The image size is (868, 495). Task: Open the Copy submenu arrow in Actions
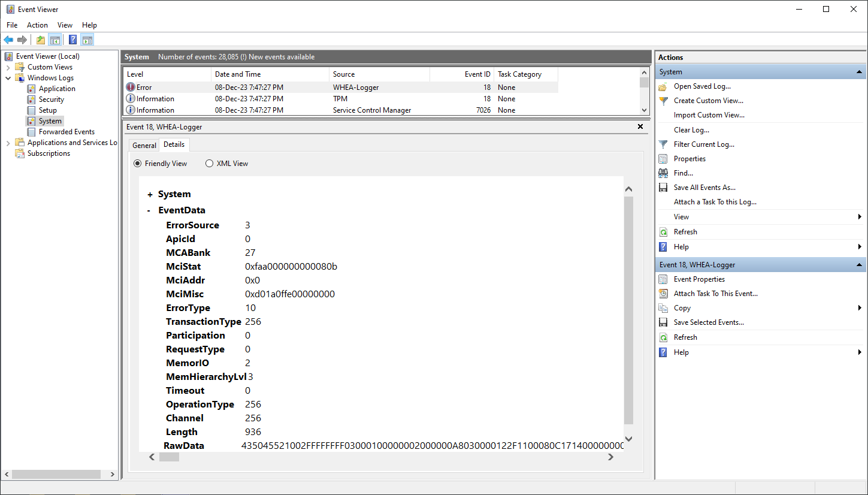point(860,308)
